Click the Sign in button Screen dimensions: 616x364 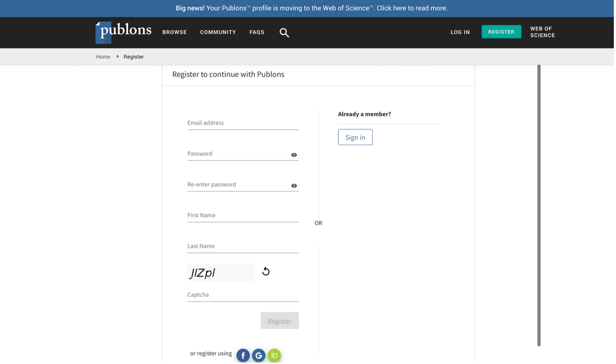click(x=356, y=138)
